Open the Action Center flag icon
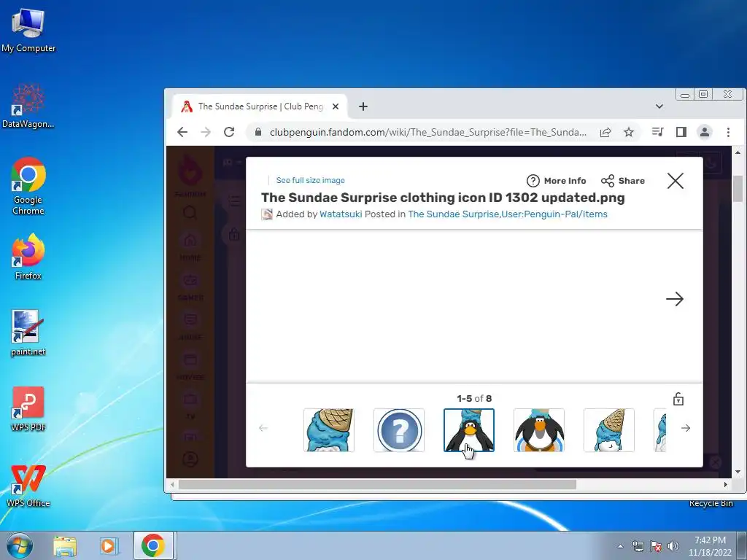 pyautogui.click(x=656, y=546)
